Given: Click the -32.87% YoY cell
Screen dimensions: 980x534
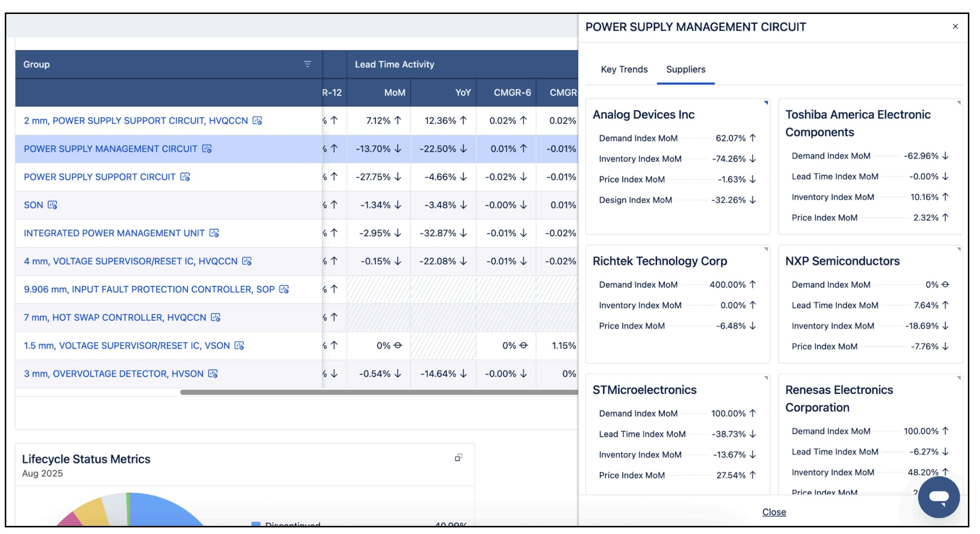Looking at the screenshot, I should pos(444,233).
